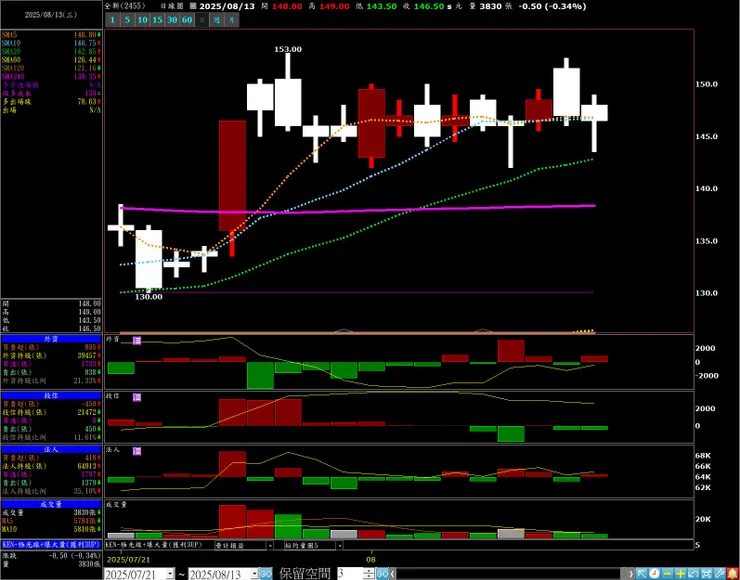Click the 08 month marker on time axis

click(x=371, y=560)
